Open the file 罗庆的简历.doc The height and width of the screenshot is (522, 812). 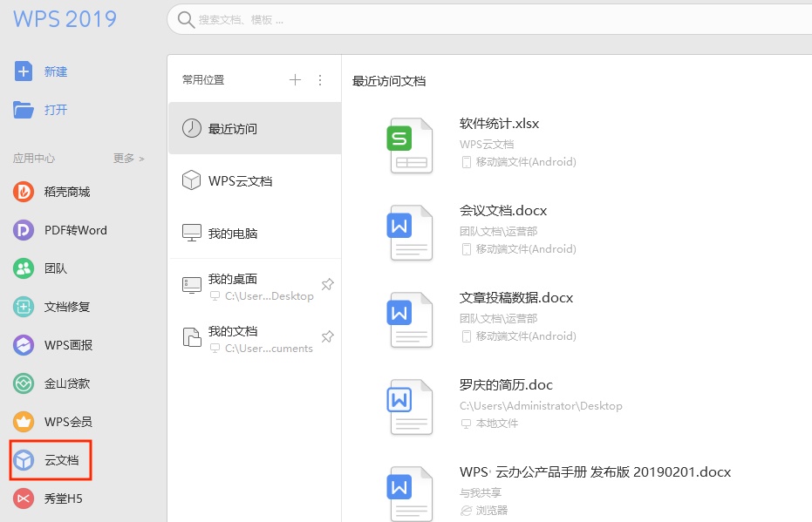[x=506, y=384]
